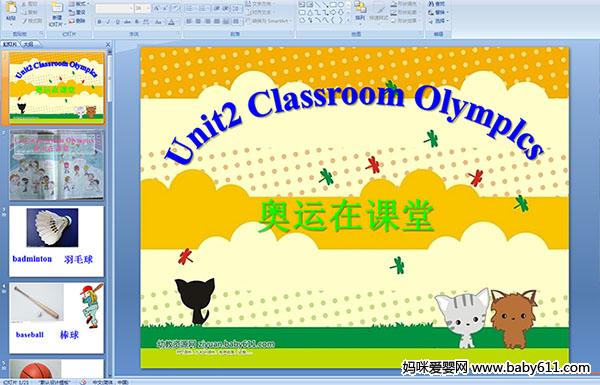The height and width of the screenshot is (385, 600).
Task: Close the slides thumbnail pane
Action: [108, 44]
